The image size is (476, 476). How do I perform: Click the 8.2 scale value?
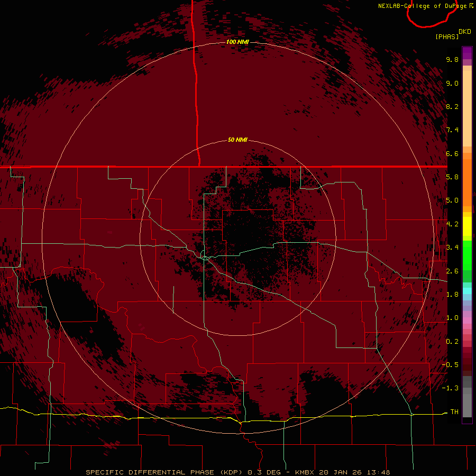coord(452,106)
